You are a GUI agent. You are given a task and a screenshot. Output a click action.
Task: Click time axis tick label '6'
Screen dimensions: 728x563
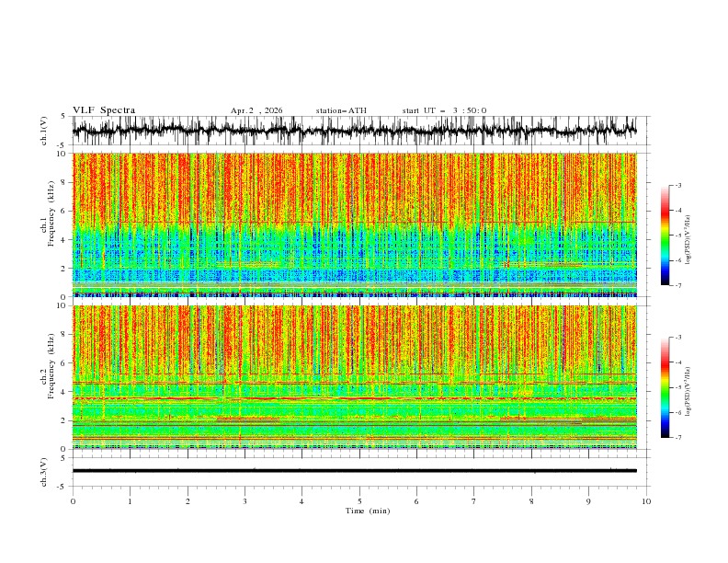[x=417, y=501]
